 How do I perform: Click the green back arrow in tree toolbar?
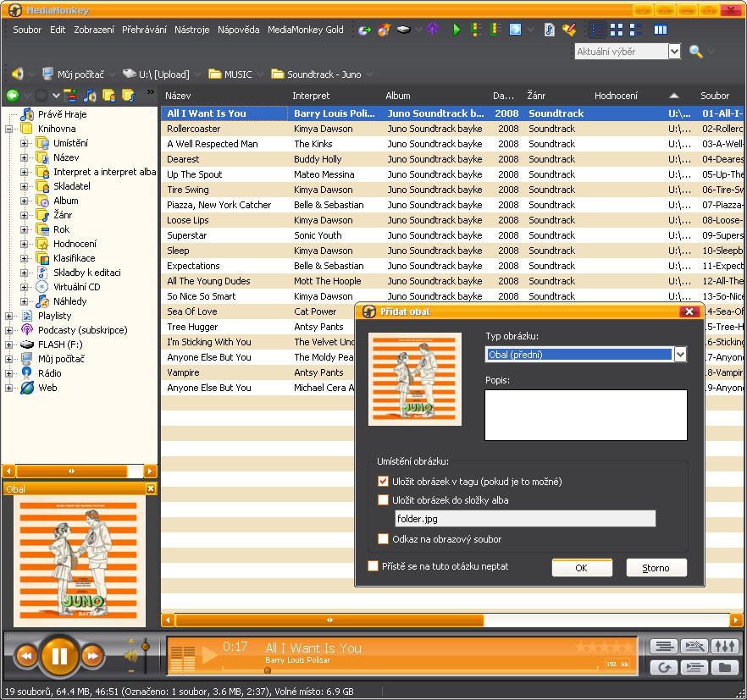[13, 96]
